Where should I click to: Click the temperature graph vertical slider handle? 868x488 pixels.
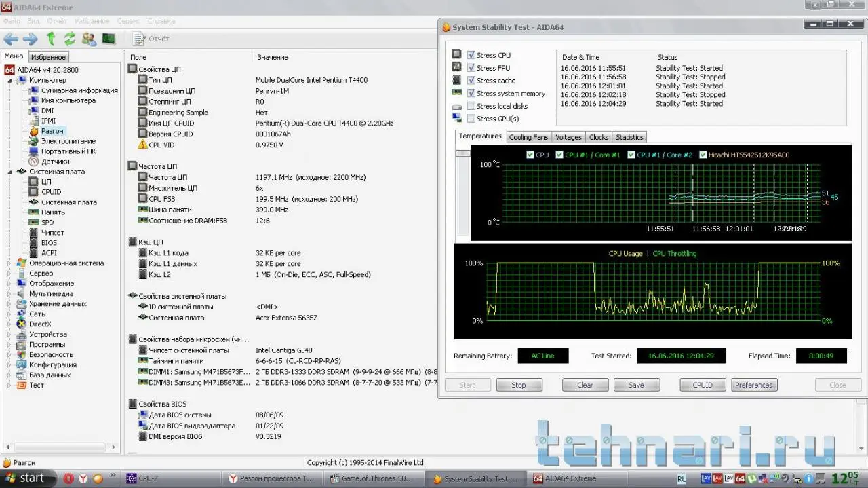(x=462, y=153)
